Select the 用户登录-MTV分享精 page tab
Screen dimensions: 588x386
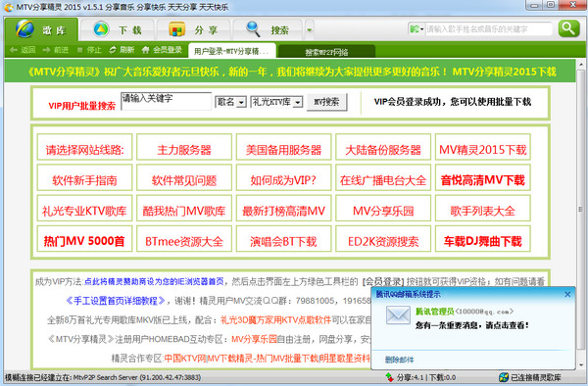231,51
